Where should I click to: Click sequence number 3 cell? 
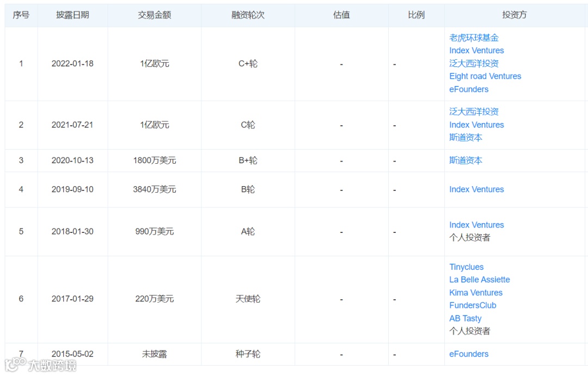point(21,161)
